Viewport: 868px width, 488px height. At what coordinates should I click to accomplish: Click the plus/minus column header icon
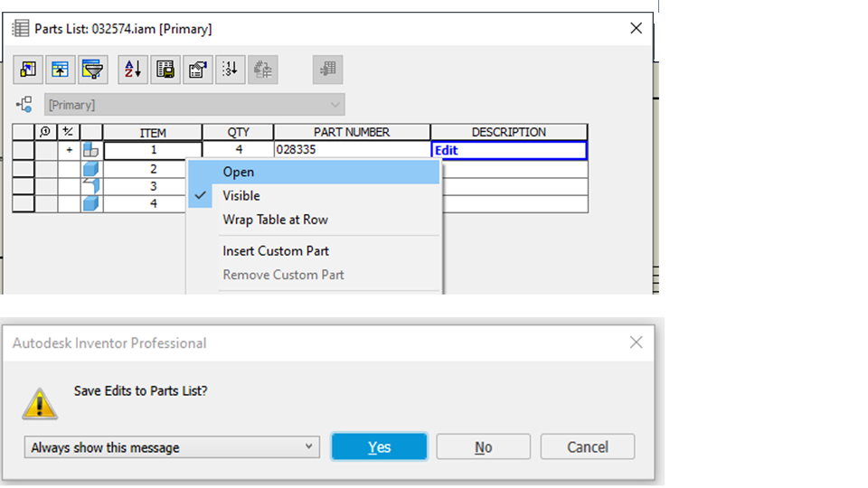(68, 132)
